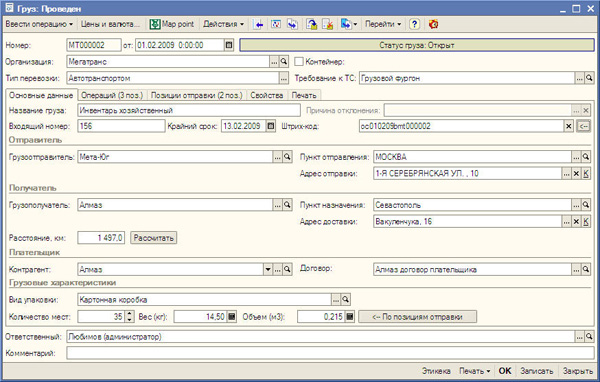The height and width of the screenshot is (382, 600).
Task: Switch to Операций (3 поз.) tab
Action: (x=112, y=95)
